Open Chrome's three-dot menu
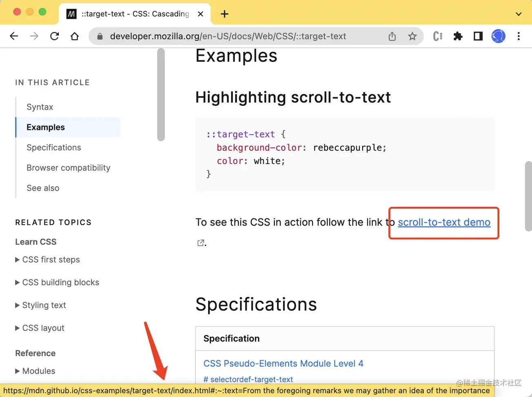 pyautogui.click(x=519, y=36)
